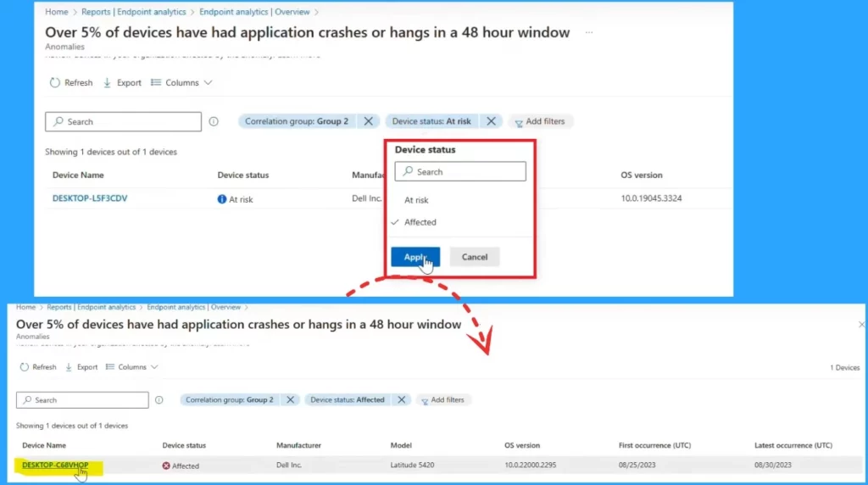The height and width of the screenshot is (485, 868).
Task: Click Export in upper window toolbar
Action: (x=122, y=82)
